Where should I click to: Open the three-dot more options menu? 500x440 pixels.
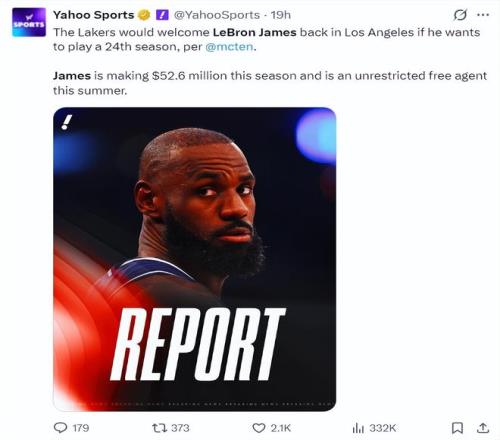click(483, 15)
